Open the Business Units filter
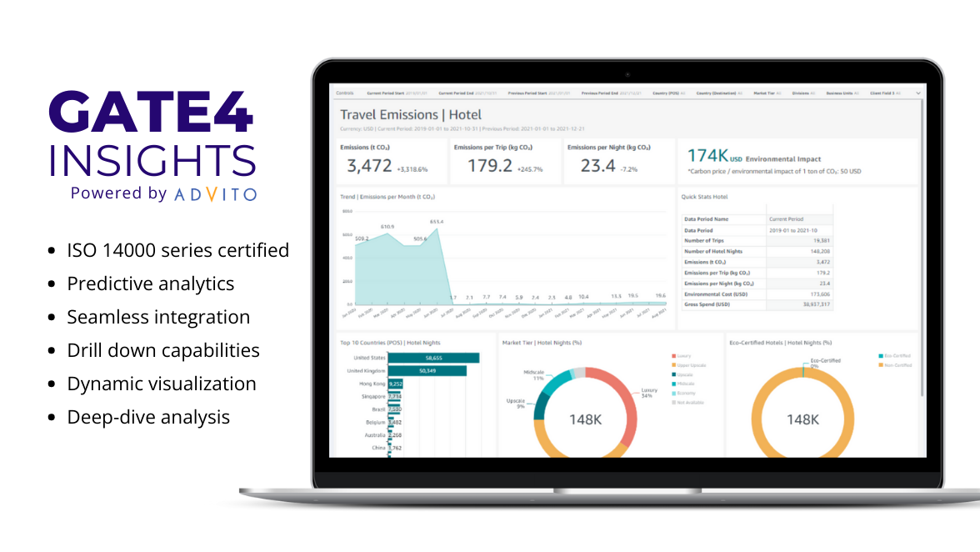This screenshot has width=980, height=552. tap(842, 93)
